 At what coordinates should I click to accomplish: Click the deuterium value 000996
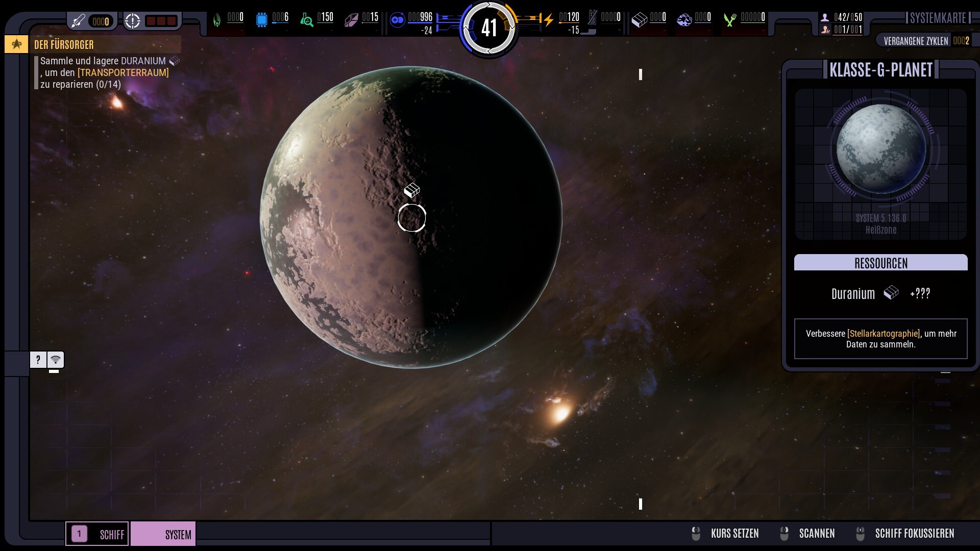(420, 17)
